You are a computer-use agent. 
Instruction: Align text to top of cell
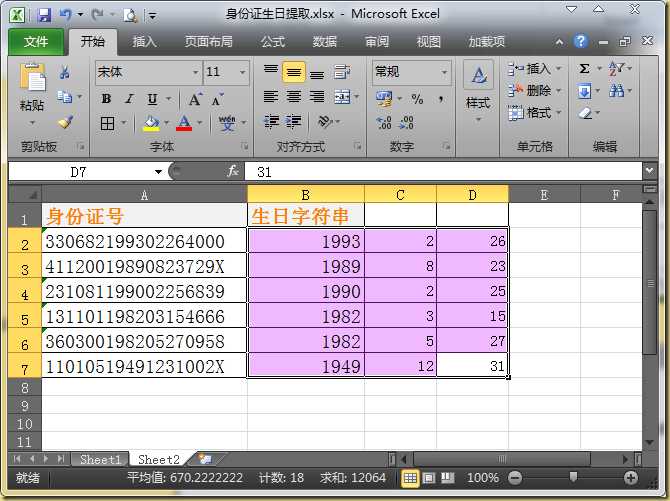[270, 71]
